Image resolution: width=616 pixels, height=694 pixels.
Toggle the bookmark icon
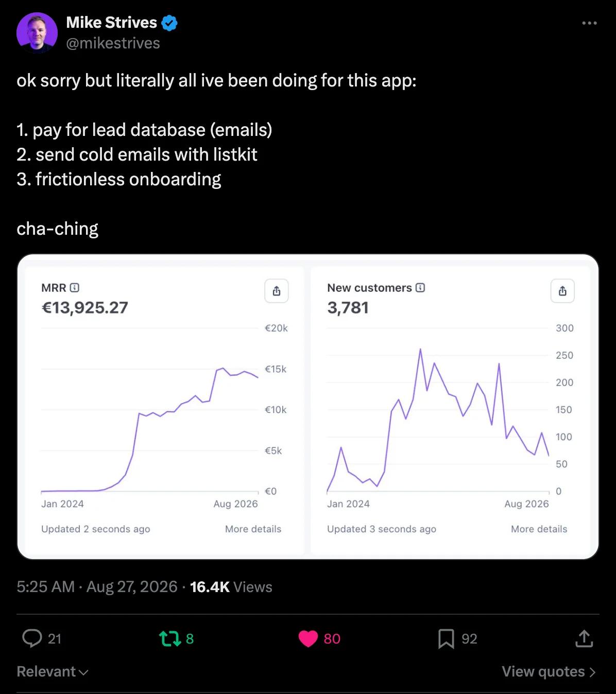pos(446,639)
